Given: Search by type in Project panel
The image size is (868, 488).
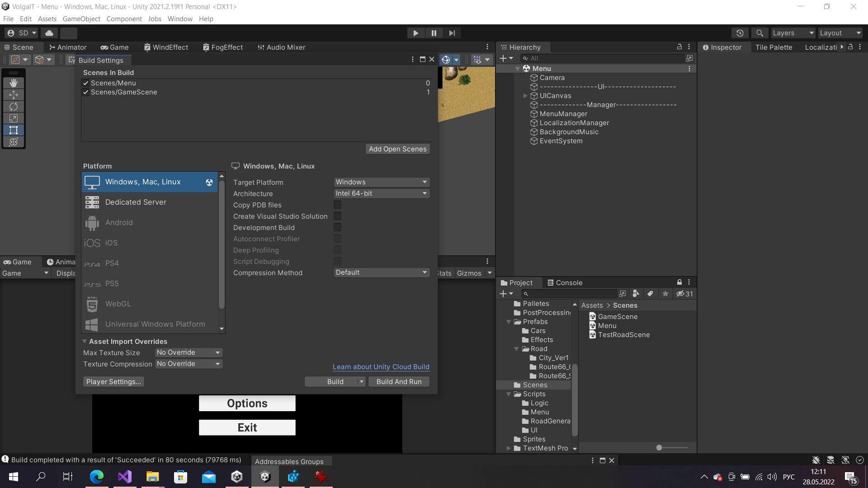Looking at the screenshot, I should (x=636, y=294).
